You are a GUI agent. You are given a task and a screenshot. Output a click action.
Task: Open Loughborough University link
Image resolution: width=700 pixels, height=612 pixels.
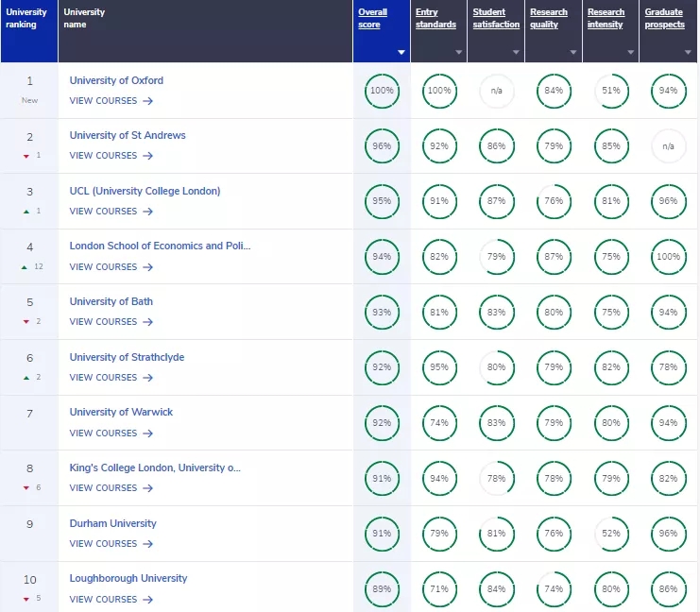(128, 578)
